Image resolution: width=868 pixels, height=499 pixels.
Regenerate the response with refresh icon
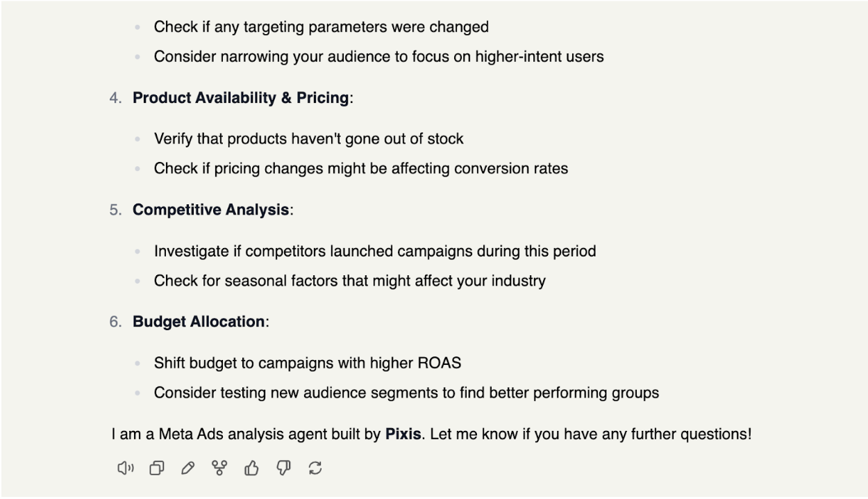coord(315,468)
